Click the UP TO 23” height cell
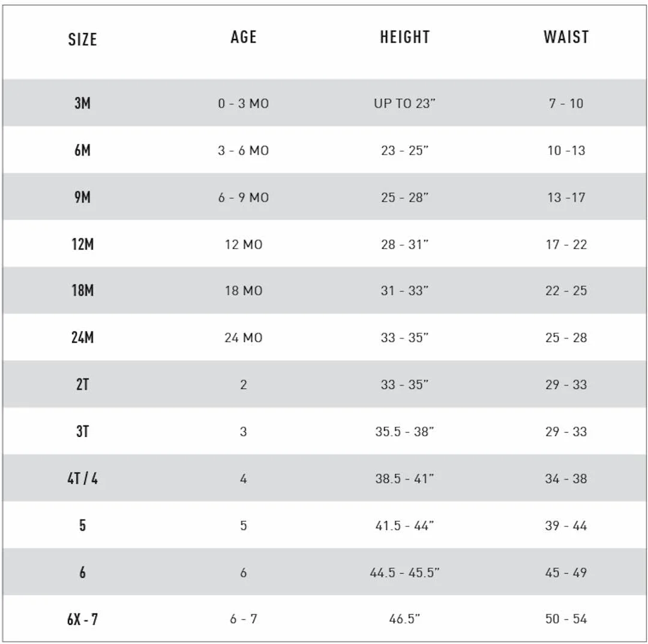The image size is (648, 644). pyautogui.click(x=404, y=103)
